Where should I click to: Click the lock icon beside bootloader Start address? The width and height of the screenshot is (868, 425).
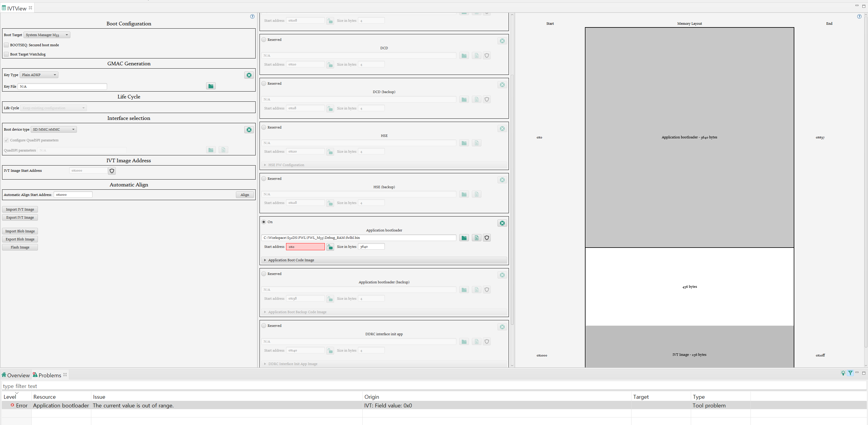tap(330, 247)
